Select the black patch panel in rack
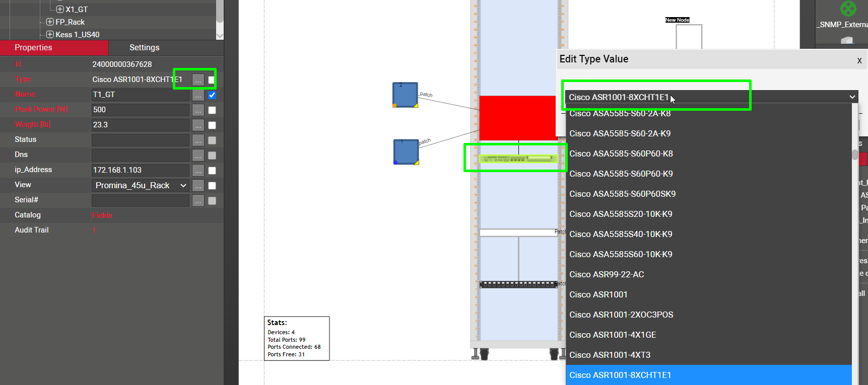The image size is (868, 385). point(518,284)
